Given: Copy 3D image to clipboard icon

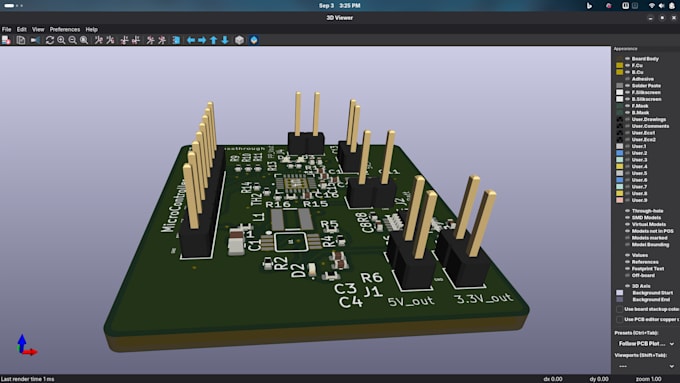Looking at the screenshot, I should coord(21,40).
